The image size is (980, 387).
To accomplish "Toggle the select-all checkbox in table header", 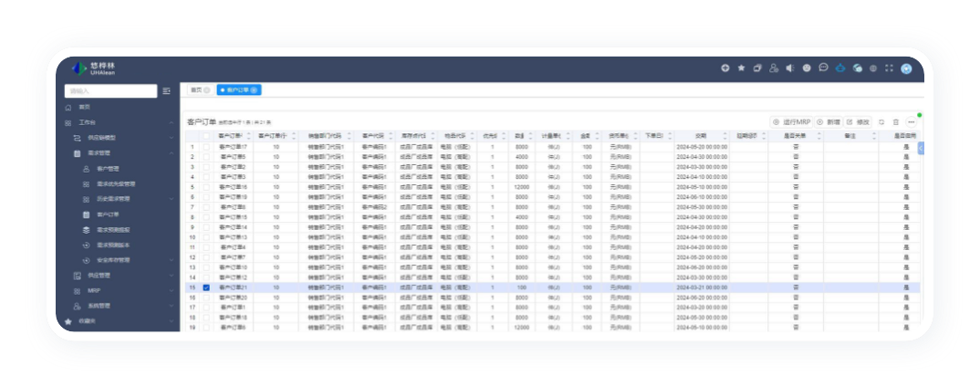I will tap(206, 136).
